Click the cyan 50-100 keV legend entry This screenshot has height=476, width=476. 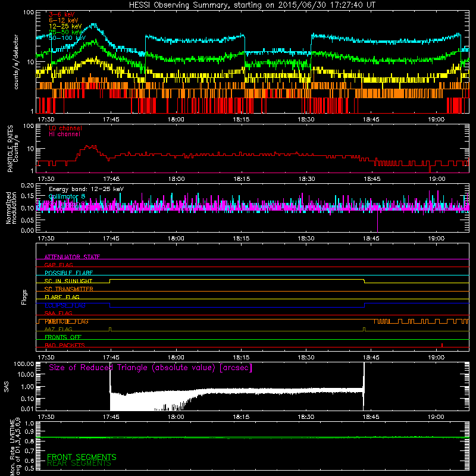pos(67,38)
